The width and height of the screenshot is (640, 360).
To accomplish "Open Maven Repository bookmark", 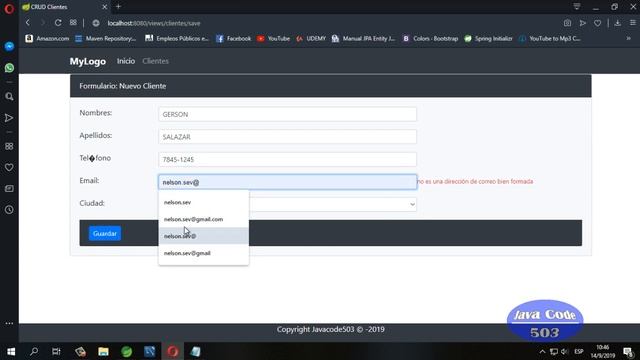I will click(106, 38).
